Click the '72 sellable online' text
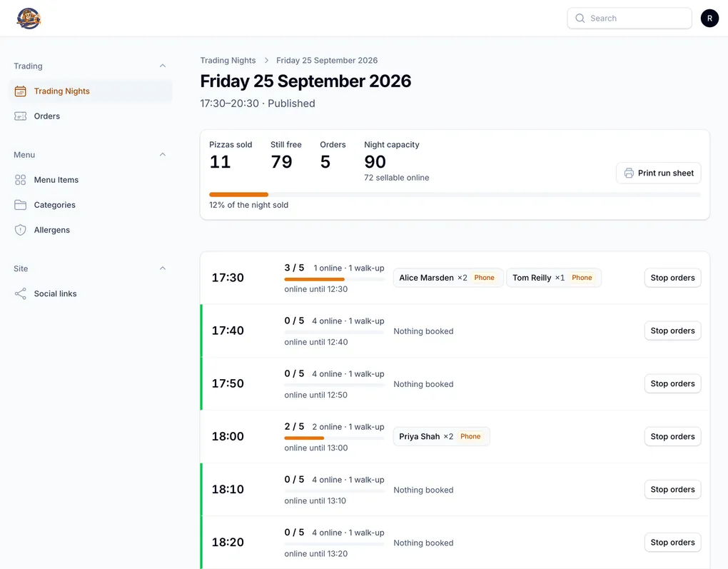 pyautogui.click(x=397, y=178)
